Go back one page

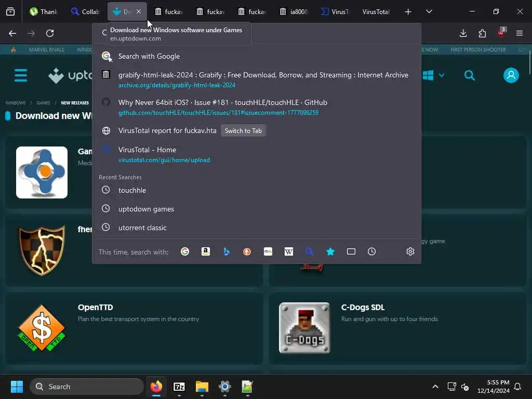click(12, 33)
